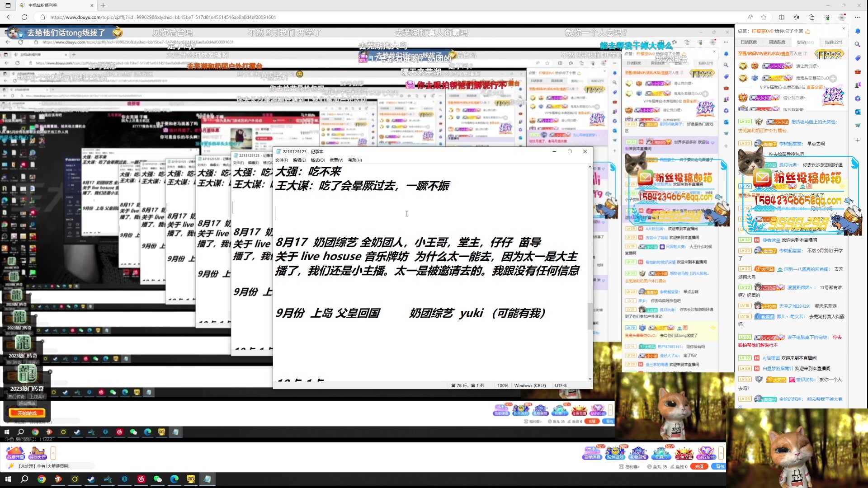
Task: Expand VIP seats via 查看全部
Action: 816,87
